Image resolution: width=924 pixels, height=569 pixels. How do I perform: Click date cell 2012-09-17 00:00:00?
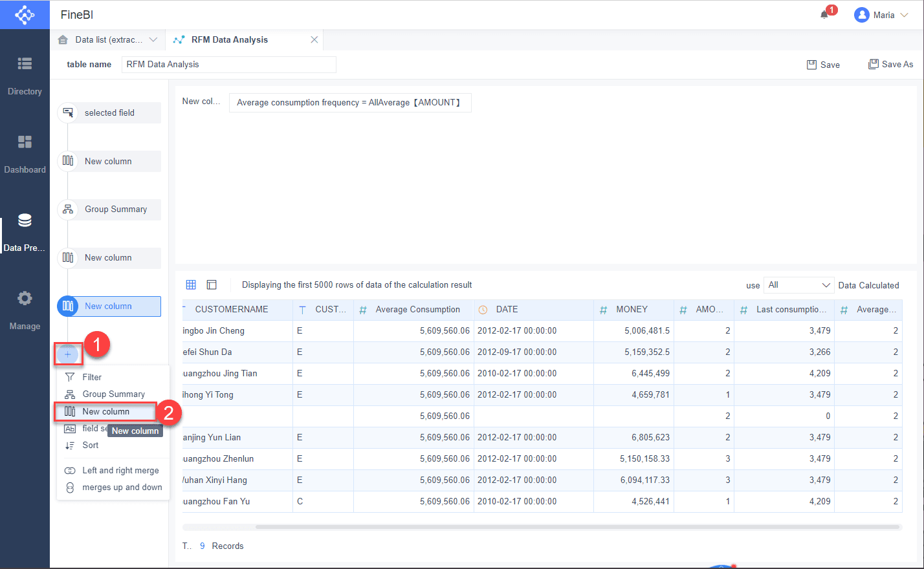(x=534, y=352)
